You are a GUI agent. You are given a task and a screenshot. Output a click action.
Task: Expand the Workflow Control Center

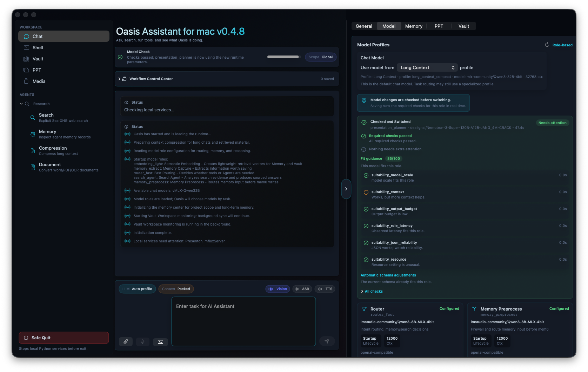click(119, 79)
